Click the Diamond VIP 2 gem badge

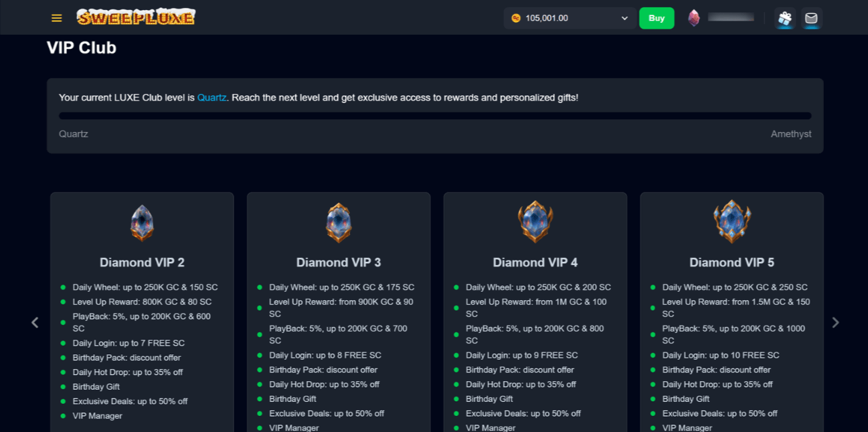coord(142,222)
